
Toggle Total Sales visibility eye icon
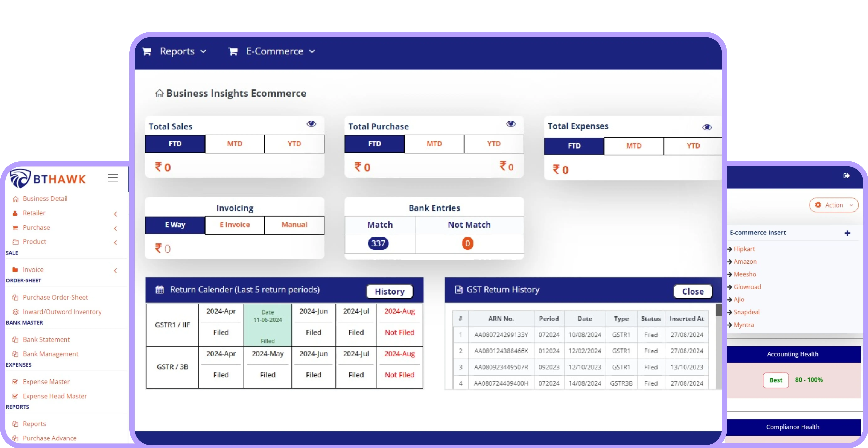coord(311,124)
